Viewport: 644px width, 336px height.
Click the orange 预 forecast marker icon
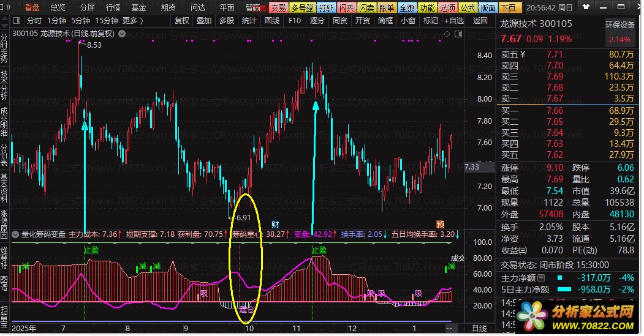(440, 224)
